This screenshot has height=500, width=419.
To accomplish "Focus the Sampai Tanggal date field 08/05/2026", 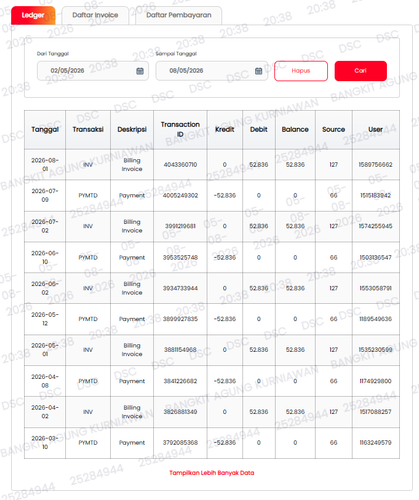I will coord(212,71).
